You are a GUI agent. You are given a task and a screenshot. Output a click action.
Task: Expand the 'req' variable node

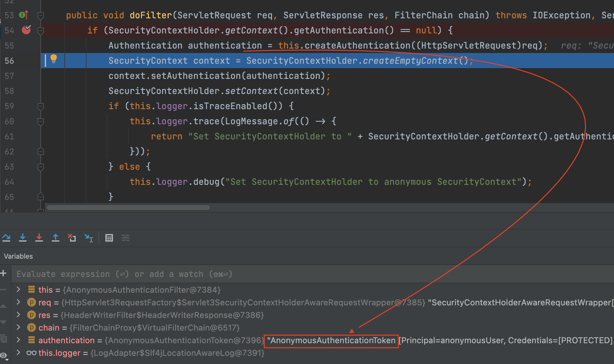pos(19,302)
